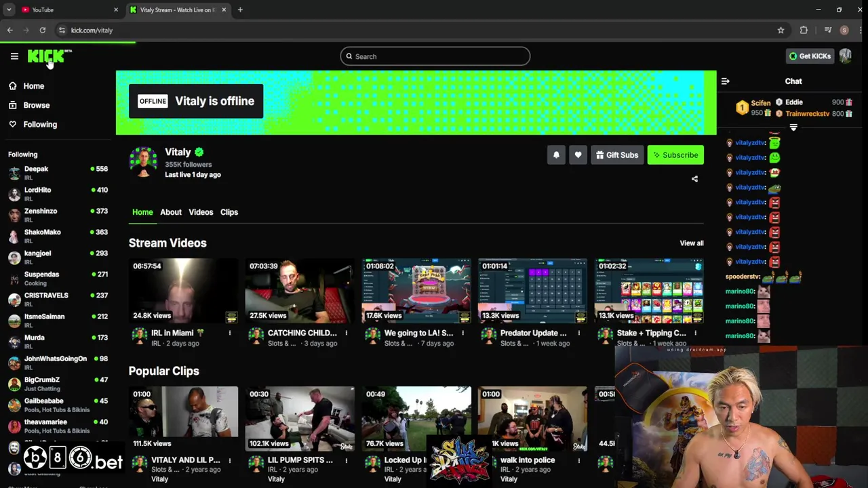The height and width of the screenshot is (488, 868).
Task: Toggle notification bell for Vitaly
Action: [556, 155]
